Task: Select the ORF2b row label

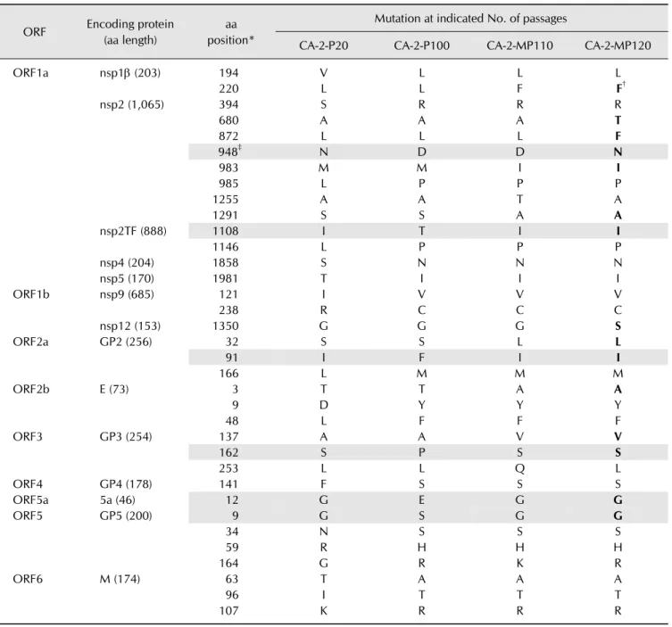Action: (x=31, y=389)
